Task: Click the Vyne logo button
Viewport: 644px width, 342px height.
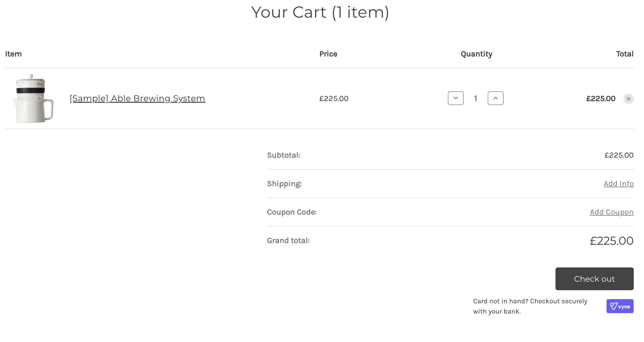Action: coord(620,306)
